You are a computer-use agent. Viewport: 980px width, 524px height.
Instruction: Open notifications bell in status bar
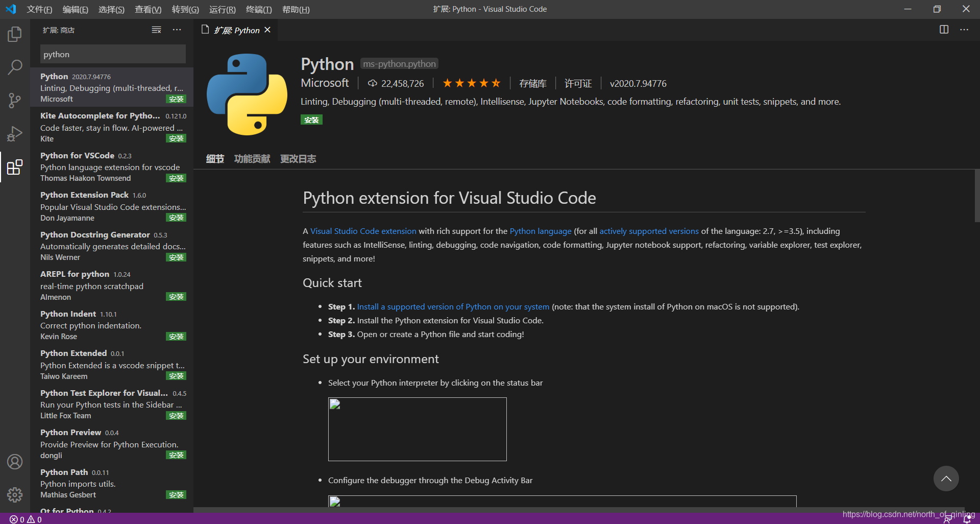(967, 519)
